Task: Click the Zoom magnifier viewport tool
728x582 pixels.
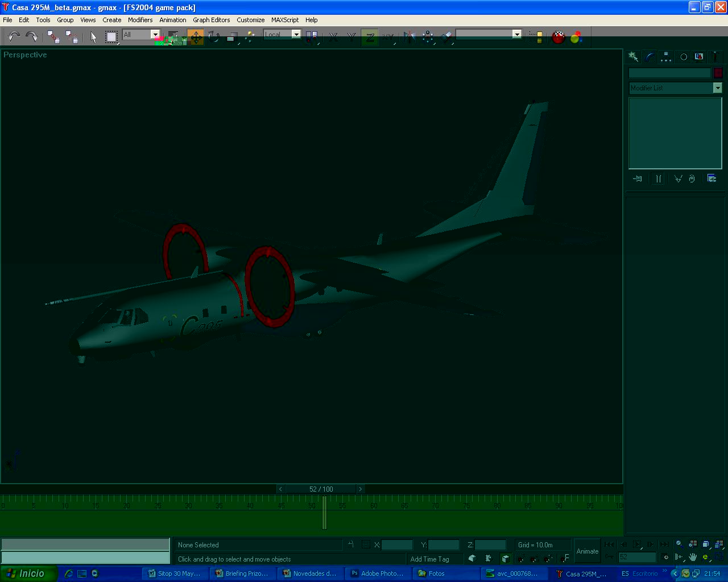Action: coord(679,544)
